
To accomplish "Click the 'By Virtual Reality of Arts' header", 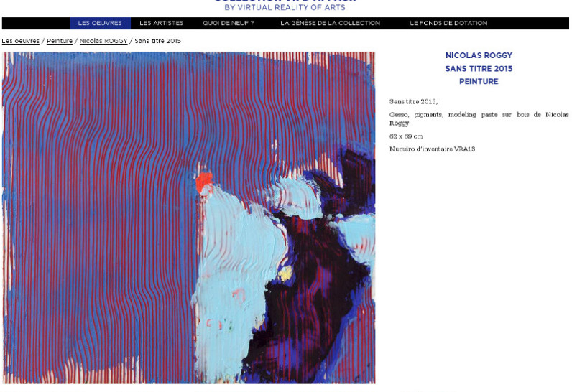I will [285, 7].
